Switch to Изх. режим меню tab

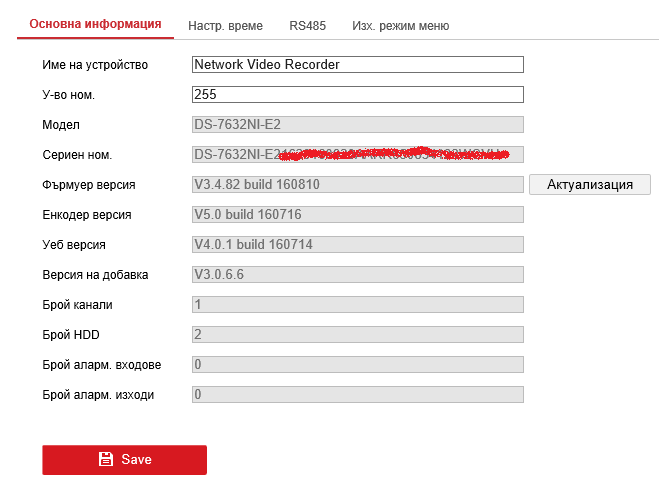[x=401, y=26]
